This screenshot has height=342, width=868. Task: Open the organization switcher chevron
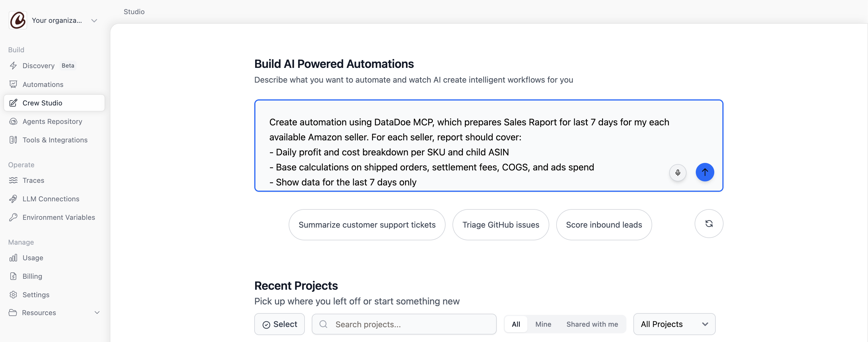(94, 21)
